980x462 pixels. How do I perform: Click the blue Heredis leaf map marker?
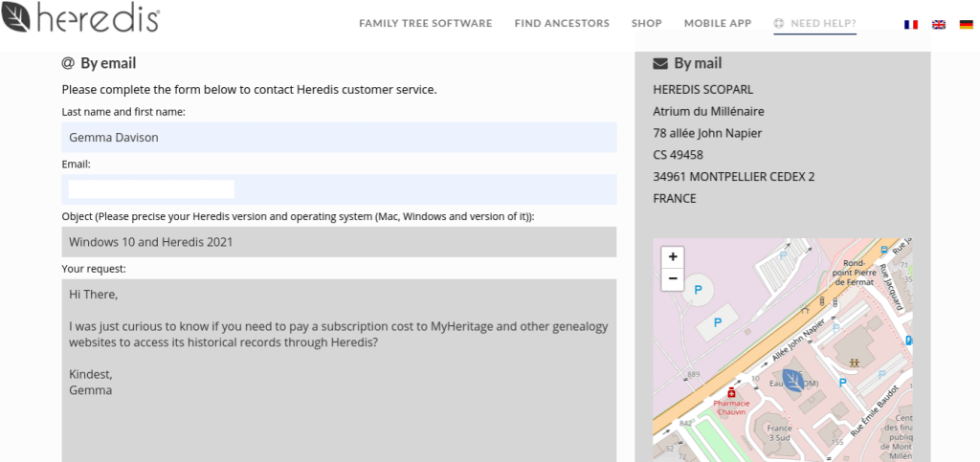793,380
